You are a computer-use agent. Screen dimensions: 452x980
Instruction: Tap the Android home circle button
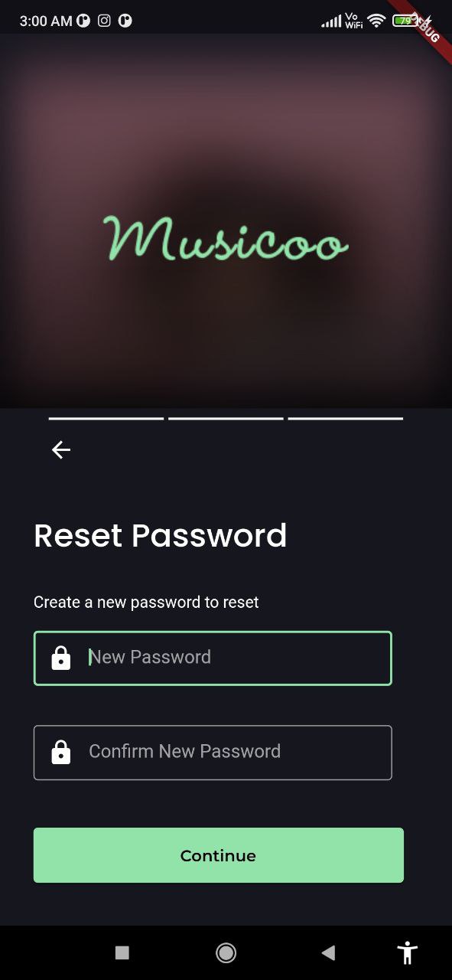(x=226, y=952)
